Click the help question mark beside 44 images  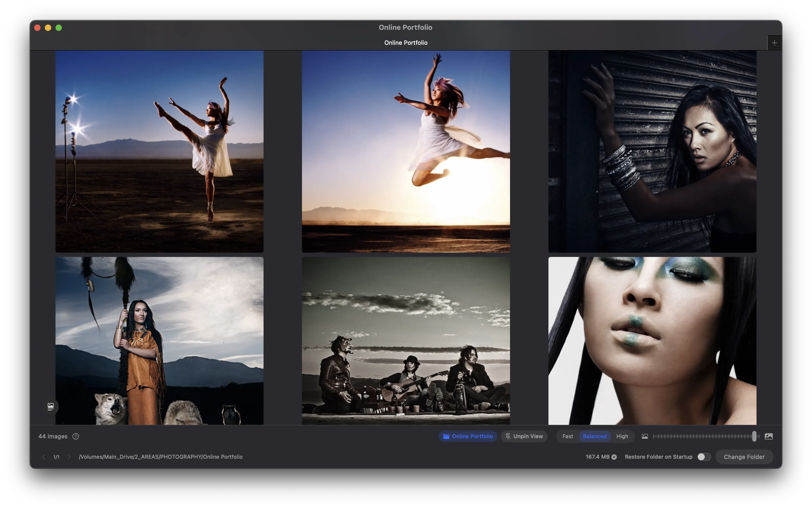76,436
